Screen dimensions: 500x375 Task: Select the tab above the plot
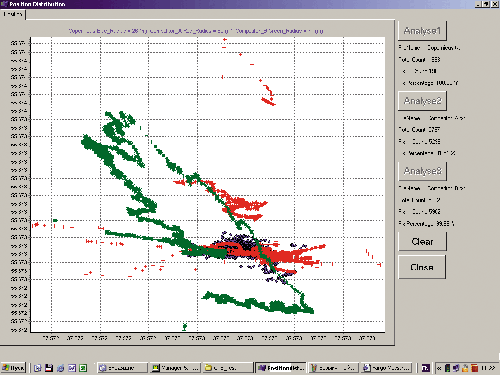tap(13, 14)
